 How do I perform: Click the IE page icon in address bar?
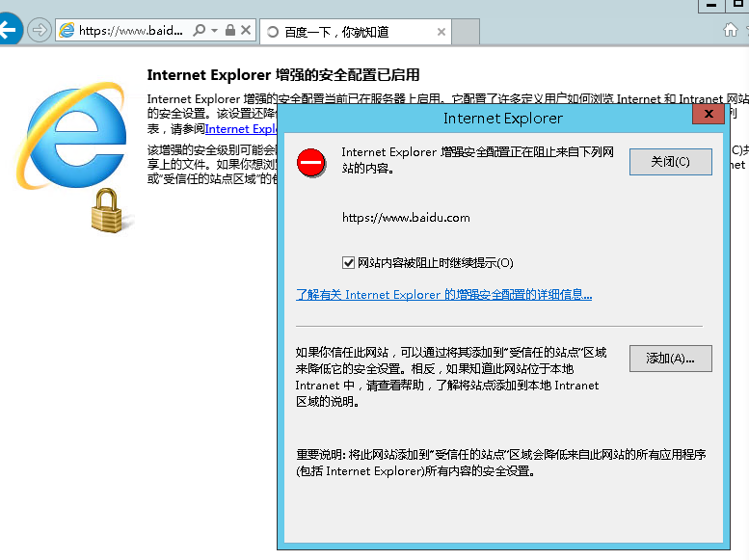[67, 30]
